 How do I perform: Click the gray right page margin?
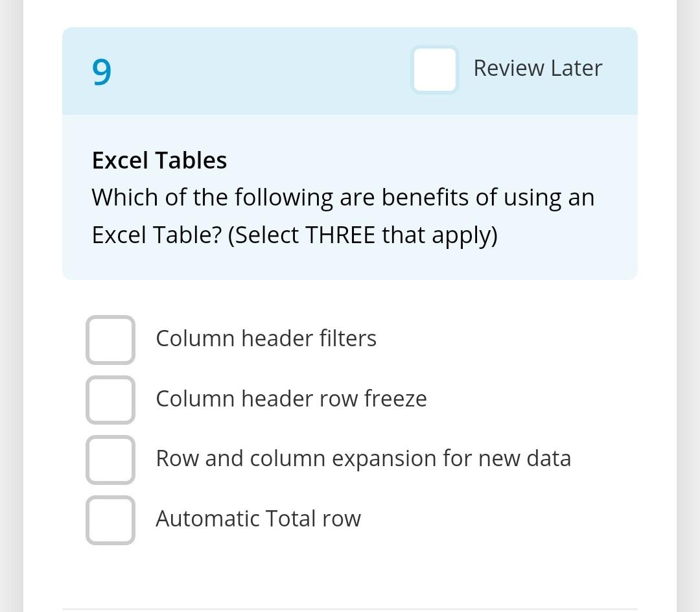click(x=688, y=306)
